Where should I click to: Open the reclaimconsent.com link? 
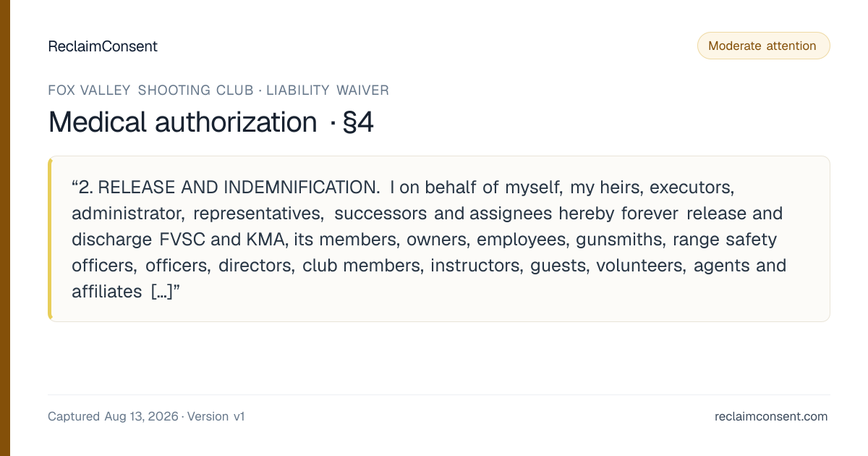[x=771, y=416]
